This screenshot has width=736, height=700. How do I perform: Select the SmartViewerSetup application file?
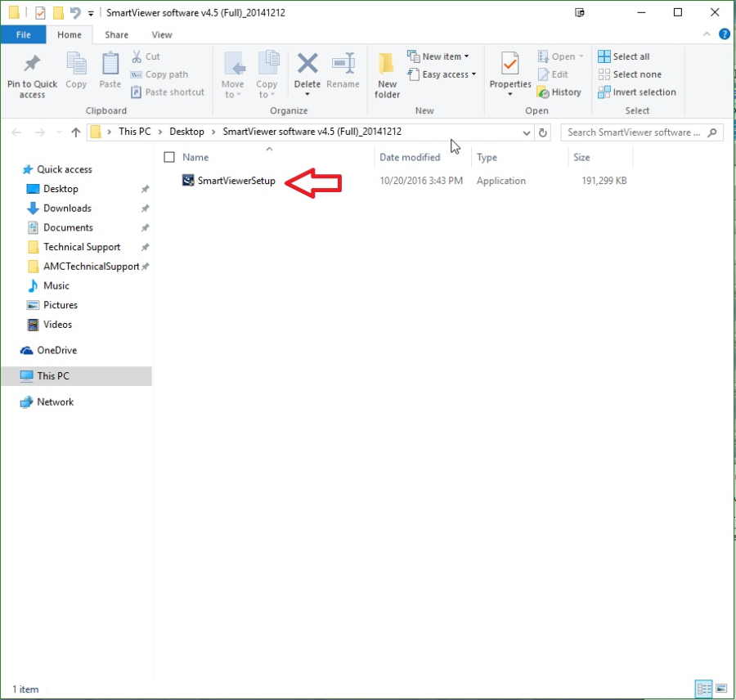pos(236,181)
